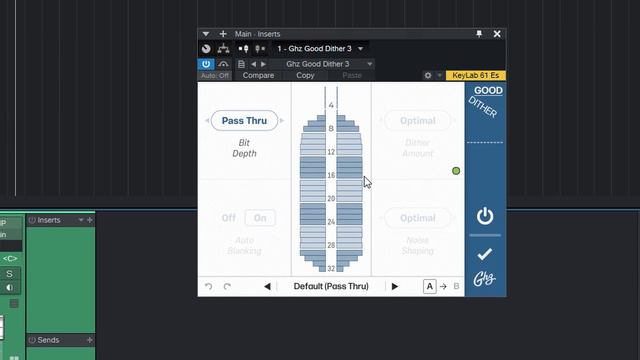Add a send with the Sends plus
This screenshot has height=360, width=640.
pos(90,340)
